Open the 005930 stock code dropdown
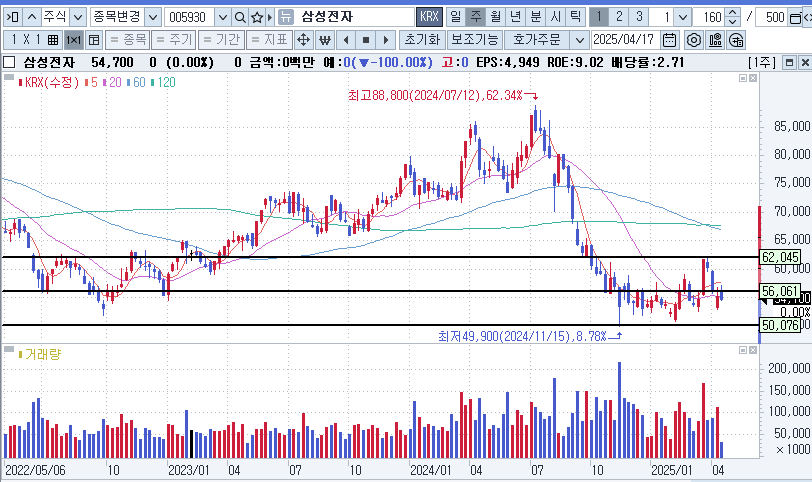The width and height of the screenshot is (812, 482). click(x=222, y=17)
